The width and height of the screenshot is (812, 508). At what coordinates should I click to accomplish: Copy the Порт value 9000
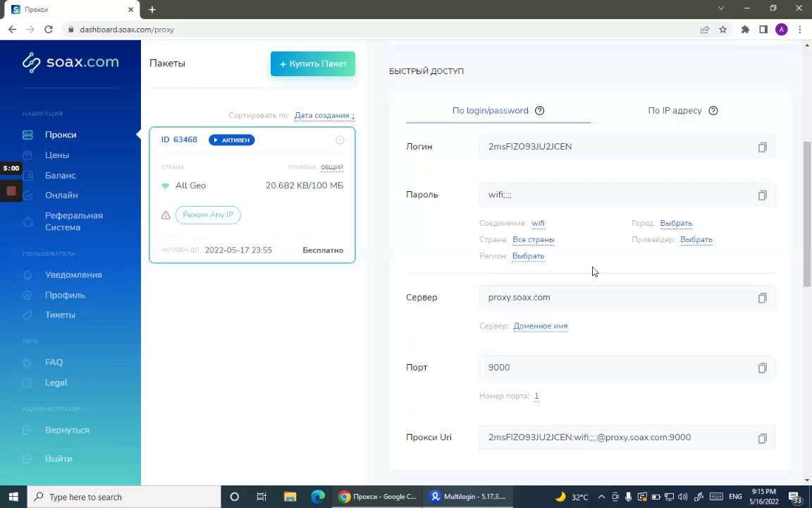(762, 368)
